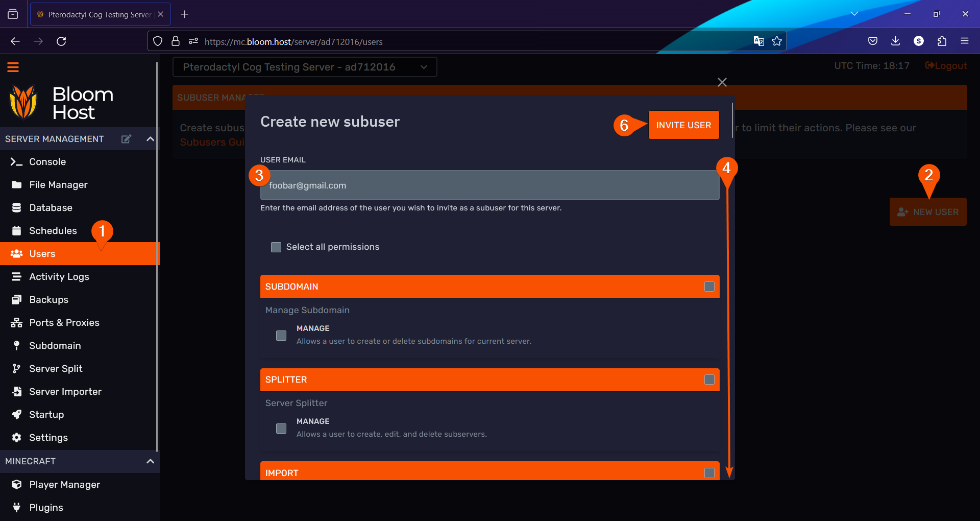
Task: Bookmark this page with the star icon
Action: (x=777, y=41)
